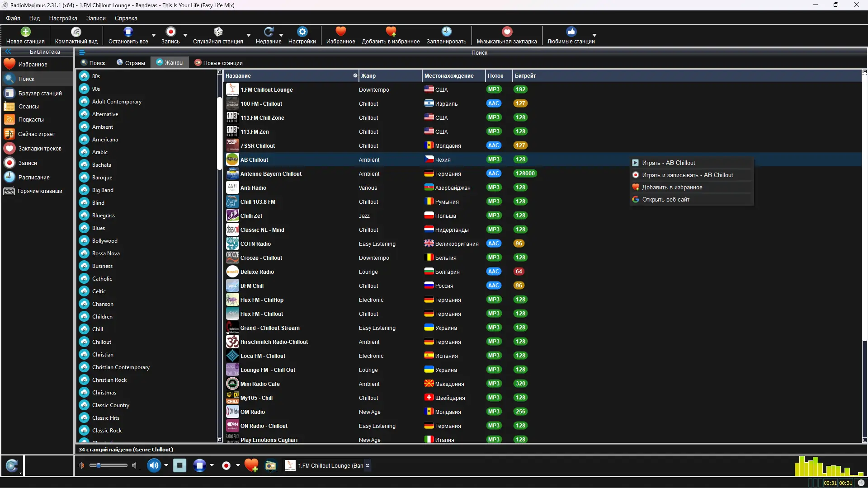Select the Bossa Nova genre
Image resolution: width=868 pixels, height=488 pixels.
tap(106, 253)
